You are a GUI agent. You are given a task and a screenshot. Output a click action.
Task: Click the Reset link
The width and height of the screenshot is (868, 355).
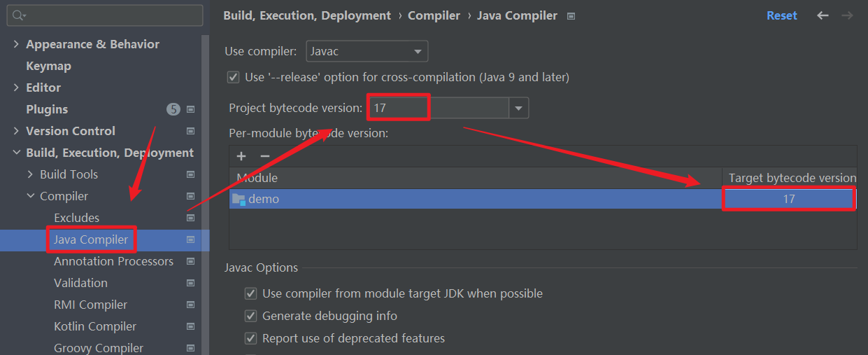tap(781, 15)
